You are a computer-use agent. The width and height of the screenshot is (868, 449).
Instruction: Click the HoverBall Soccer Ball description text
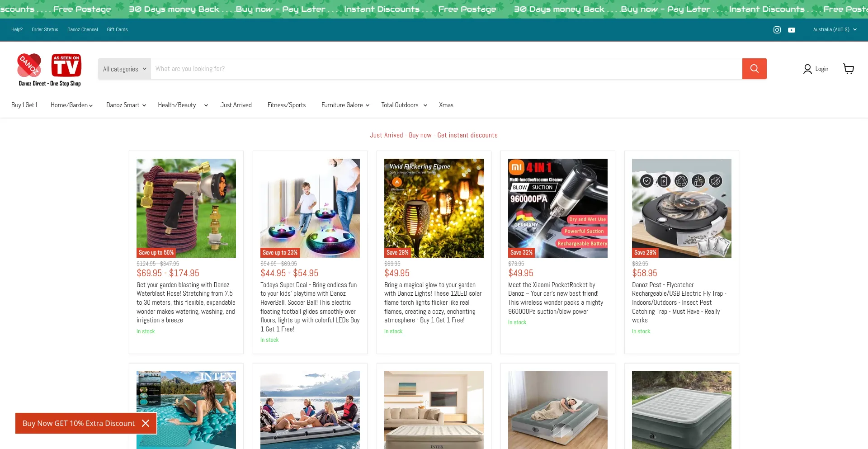point(310,307)
